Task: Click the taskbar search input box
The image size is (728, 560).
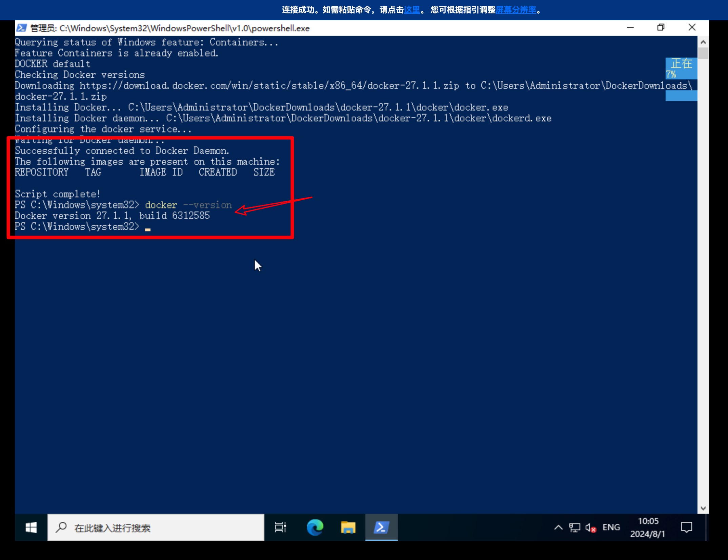Action: pos(156,527)
